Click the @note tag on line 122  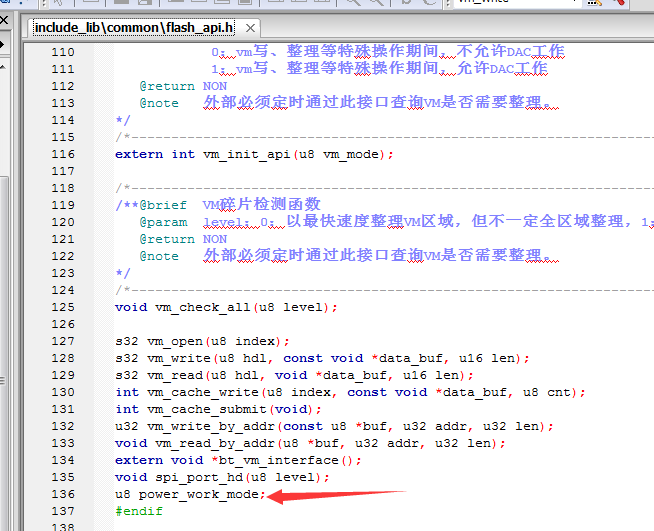(x=159, y=257)
